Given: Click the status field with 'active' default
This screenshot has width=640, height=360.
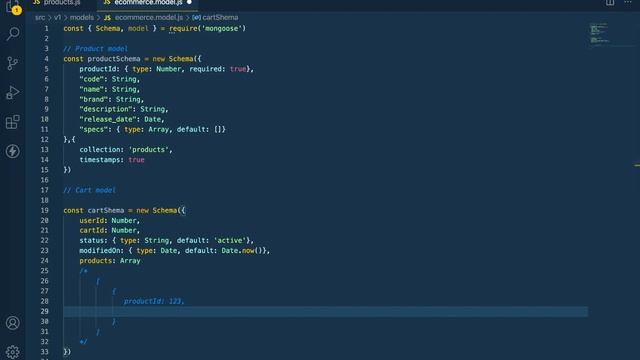Looking at the screenshot, I should tap(167, 240).
